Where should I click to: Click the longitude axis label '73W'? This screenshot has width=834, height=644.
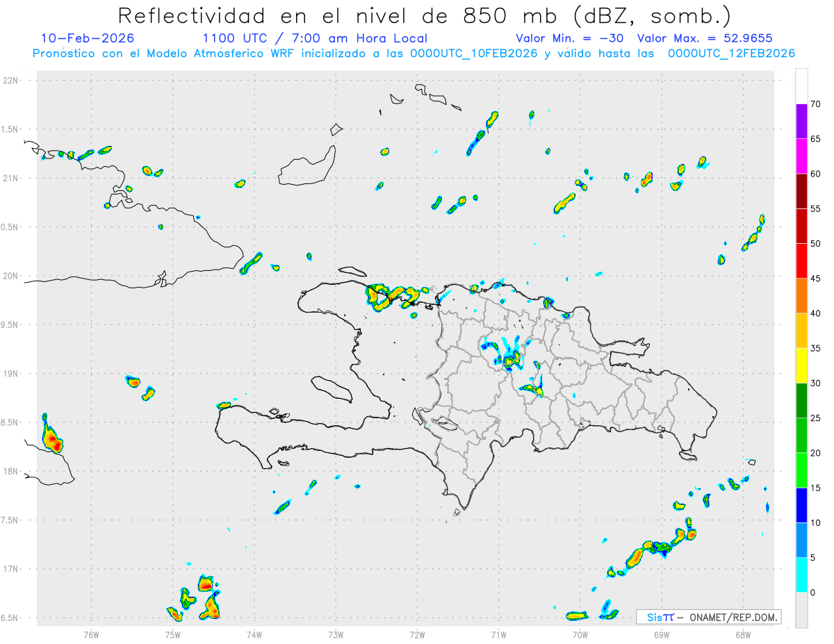tap(336, 634)
